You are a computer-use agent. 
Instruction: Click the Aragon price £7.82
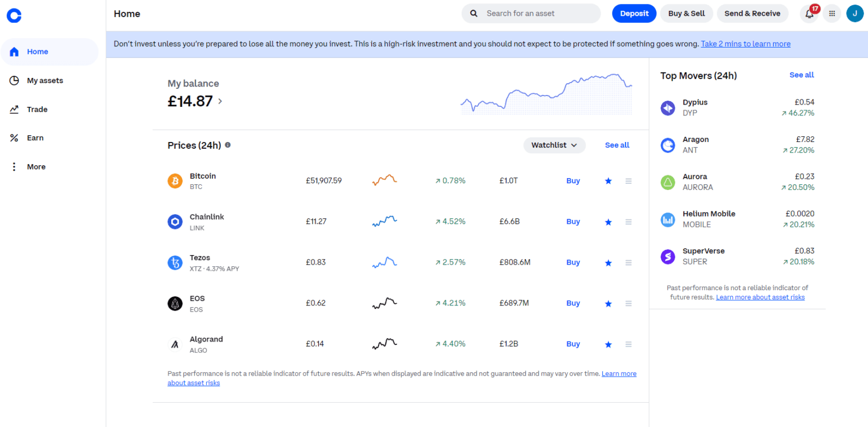coord(805,140)
